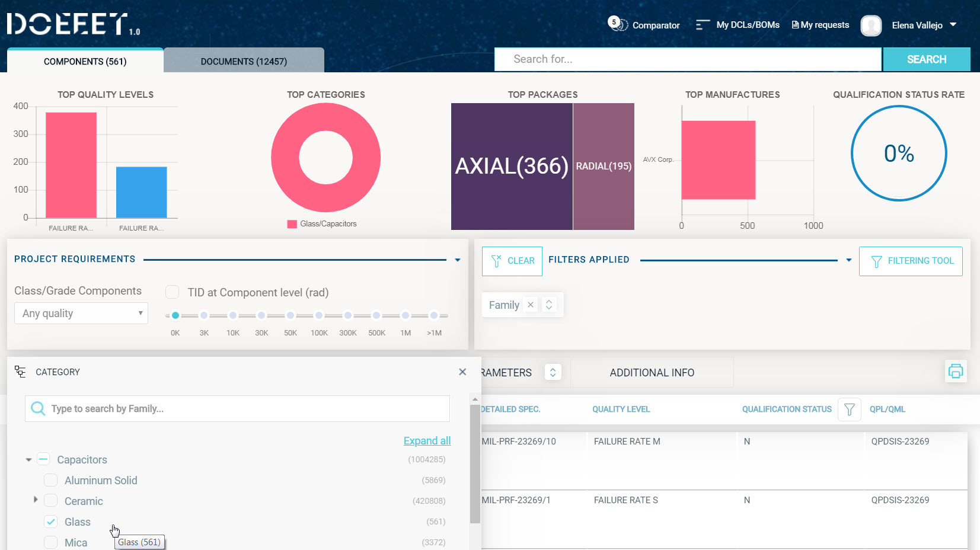The image size is (980, 550).
Task: Open the Parameters tab
Action: pos(506,372)
